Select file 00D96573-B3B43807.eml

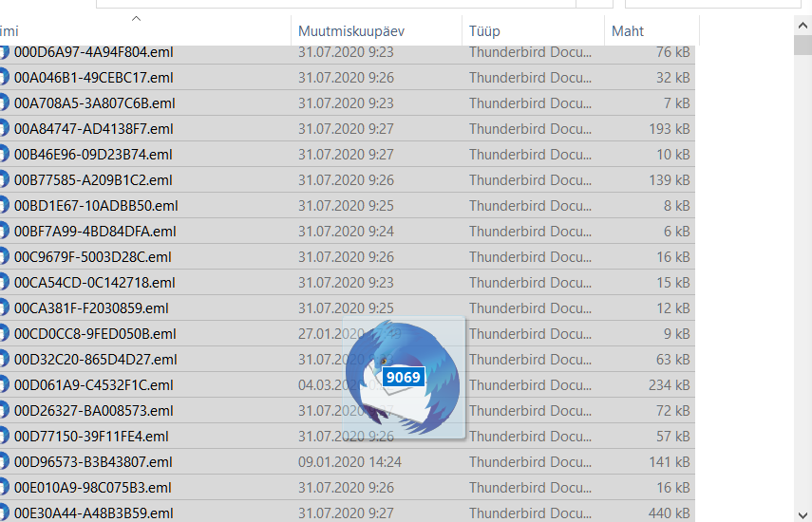pos(93,462)
